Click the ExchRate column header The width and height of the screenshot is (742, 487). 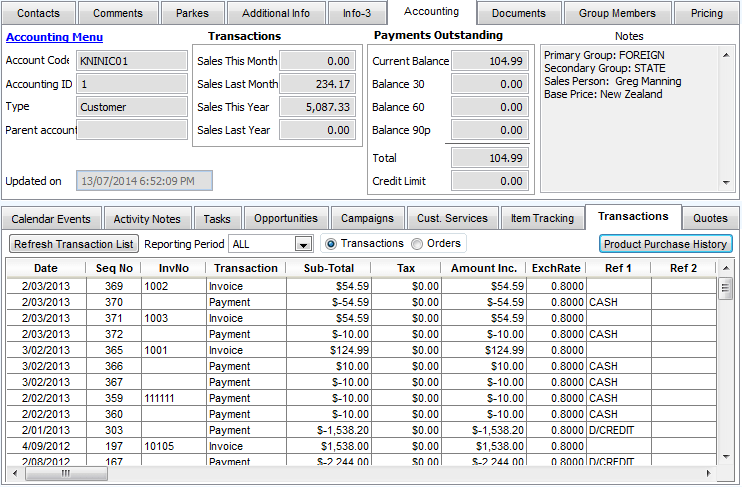tap(556, 268)
